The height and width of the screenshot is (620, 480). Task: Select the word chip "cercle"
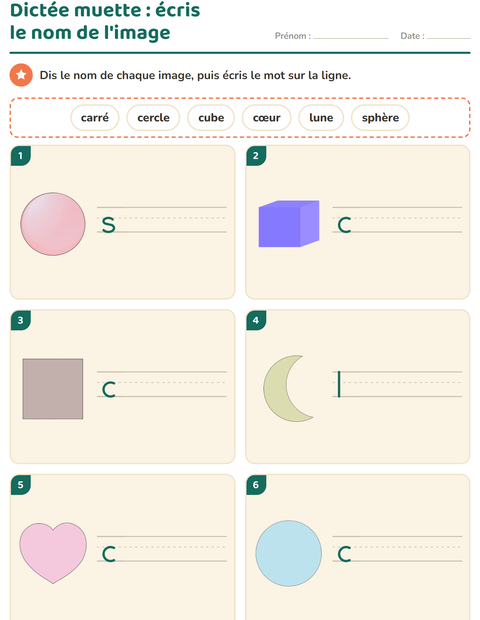[x=153, y=117]
